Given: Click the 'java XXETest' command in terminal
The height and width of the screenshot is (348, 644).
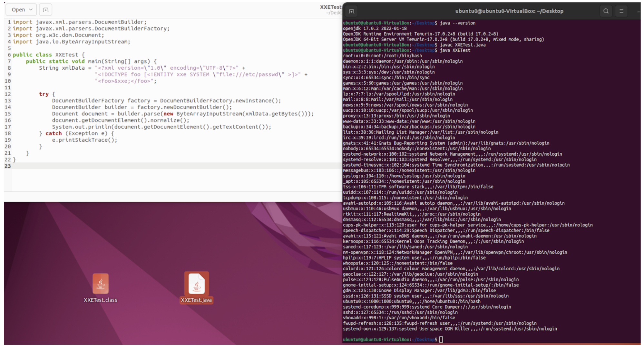Looking at the screenshot, I should coord(455,50).
